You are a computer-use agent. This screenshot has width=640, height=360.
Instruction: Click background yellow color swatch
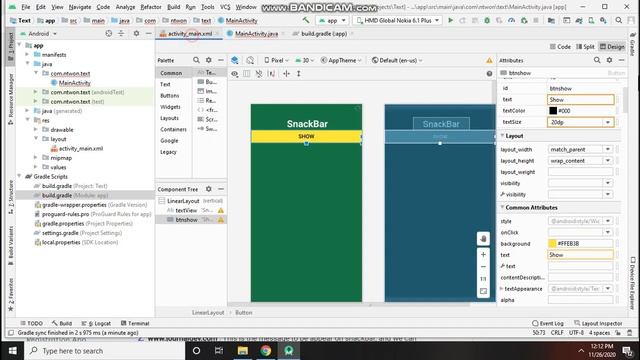pos(552,243)
